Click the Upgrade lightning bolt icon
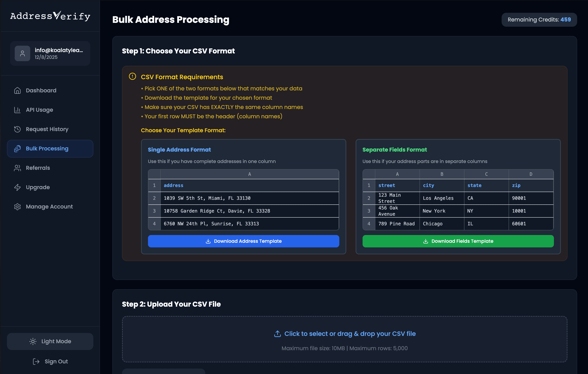The height and width of the screenshot is (374, 588). click(x=17, y=187)
